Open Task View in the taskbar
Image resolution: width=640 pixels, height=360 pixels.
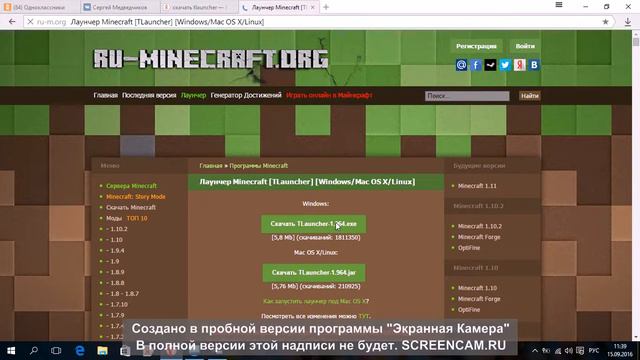coord(56,351)
